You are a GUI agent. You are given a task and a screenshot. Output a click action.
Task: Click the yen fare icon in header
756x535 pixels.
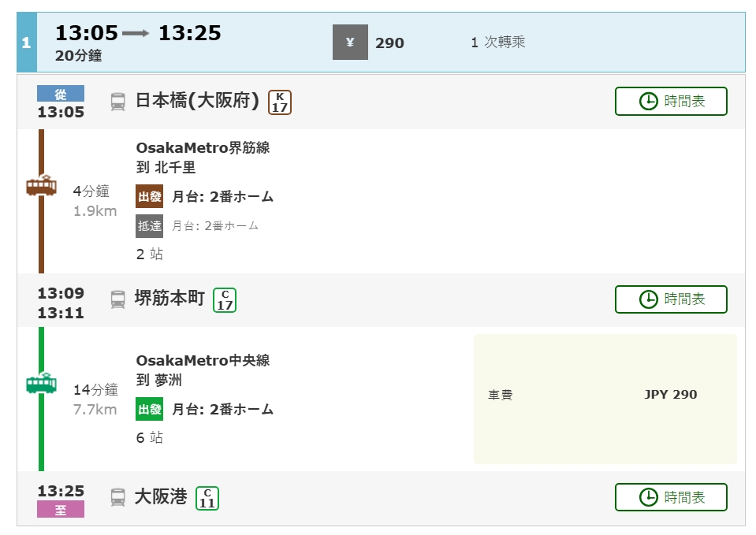click(x=350, y=43)
